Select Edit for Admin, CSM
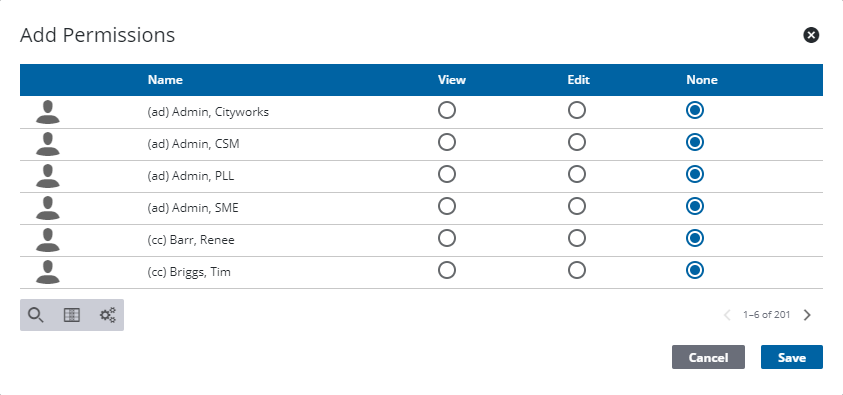Image resolution: width=843 pixels, height=395 pixels. (576, 142)
